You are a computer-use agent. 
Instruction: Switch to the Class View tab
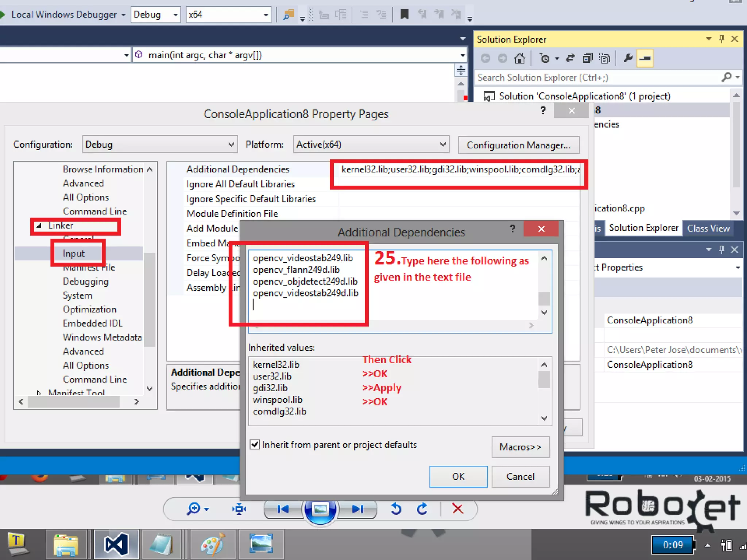708,229
